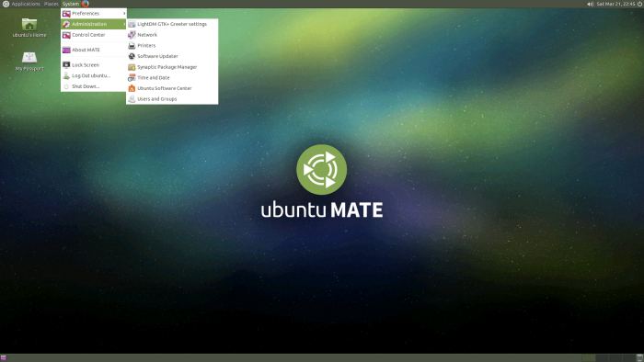Select Shut Down... from the System menu
Image resolution: width=644 pixels, height=362 pixels.
coord(94,86)
